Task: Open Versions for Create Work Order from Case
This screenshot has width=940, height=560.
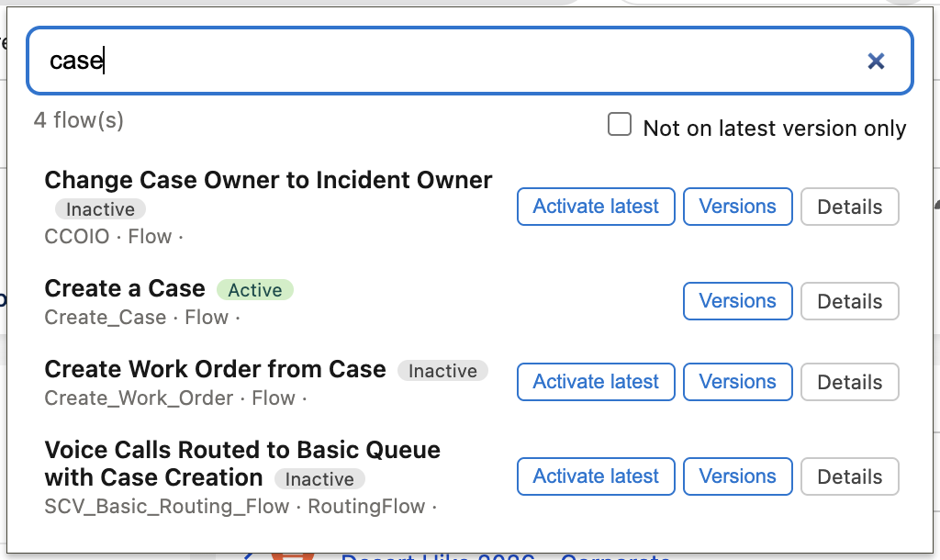Action: [x=737, y=382]
